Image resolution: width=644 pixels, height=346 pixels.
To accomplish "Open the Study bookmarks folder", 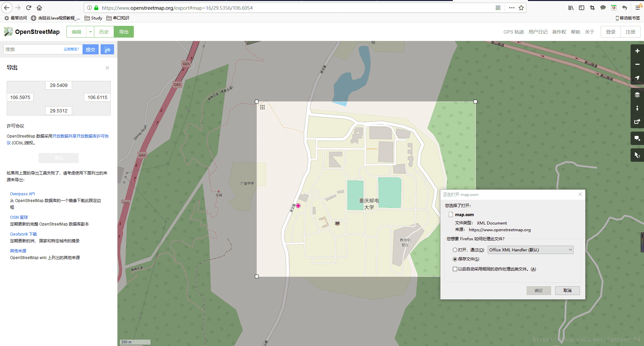I will coord(93,18).
